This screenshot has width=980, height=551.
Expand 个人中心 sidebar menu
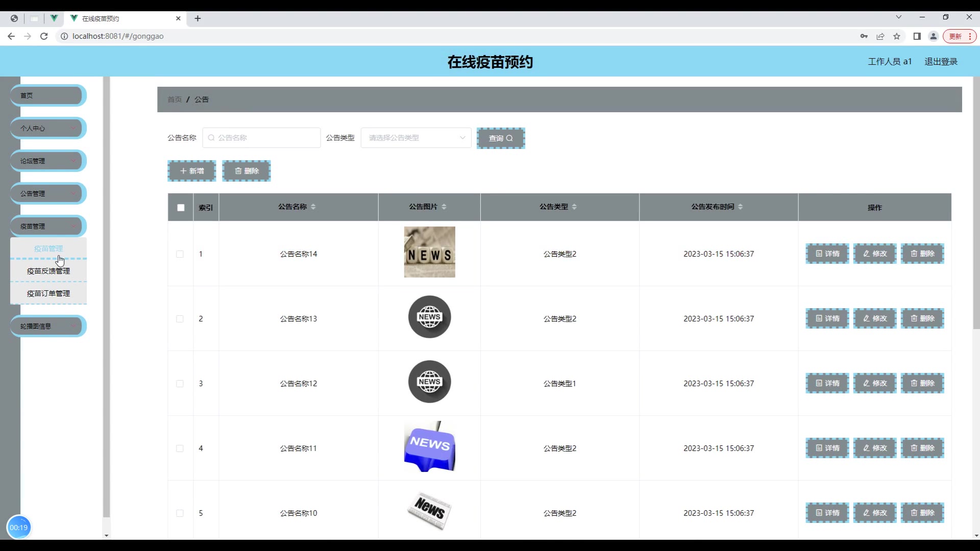tap(48, 128)
